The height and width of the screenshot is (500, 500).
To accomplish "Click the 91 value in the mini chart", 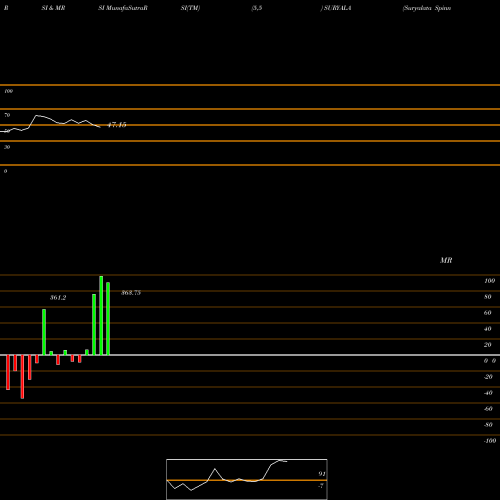I will 322,474.
